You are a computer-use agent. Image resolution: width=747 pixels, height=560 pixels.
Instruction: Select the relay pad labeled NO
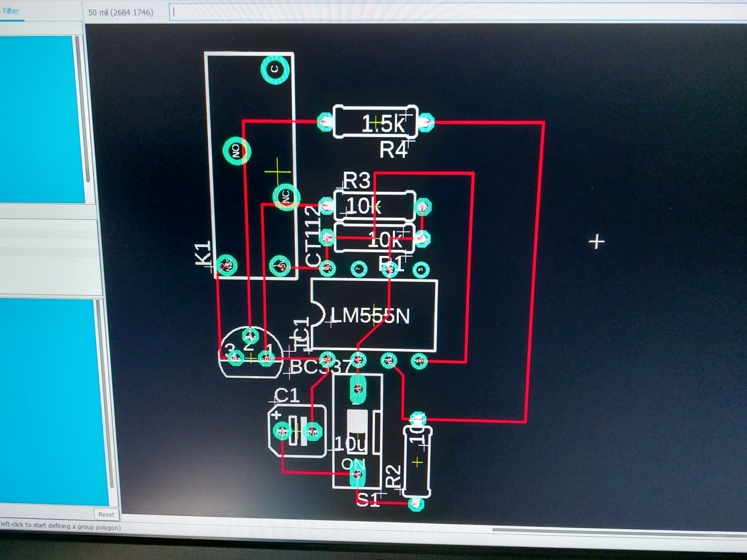pos(236,151)
